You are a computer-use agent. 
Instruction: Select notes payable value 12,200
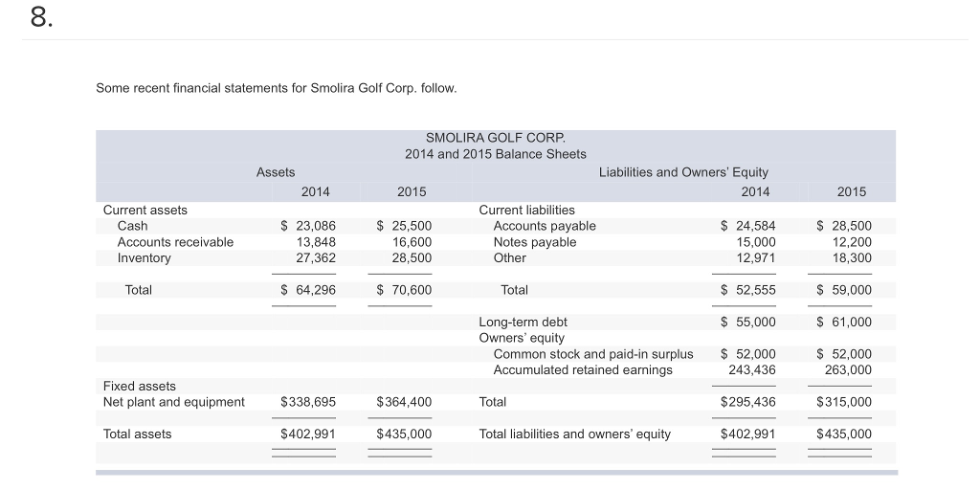pyautogui.click(x=852, y=242)
